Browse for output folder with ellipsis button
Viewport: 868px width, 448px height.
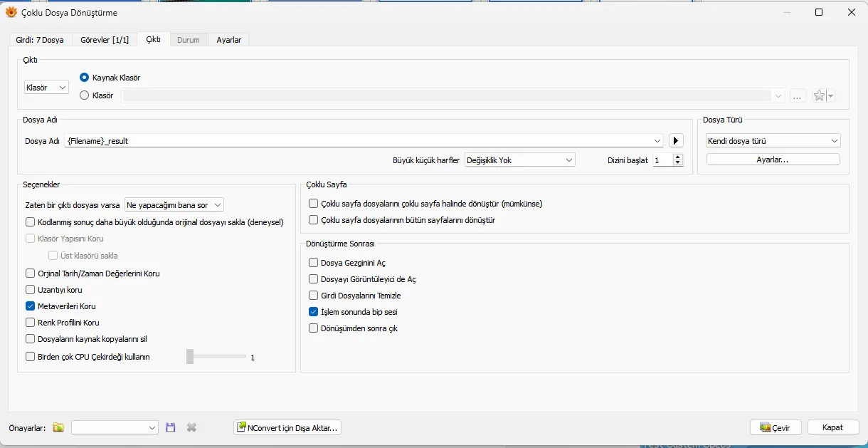[798, 95]
